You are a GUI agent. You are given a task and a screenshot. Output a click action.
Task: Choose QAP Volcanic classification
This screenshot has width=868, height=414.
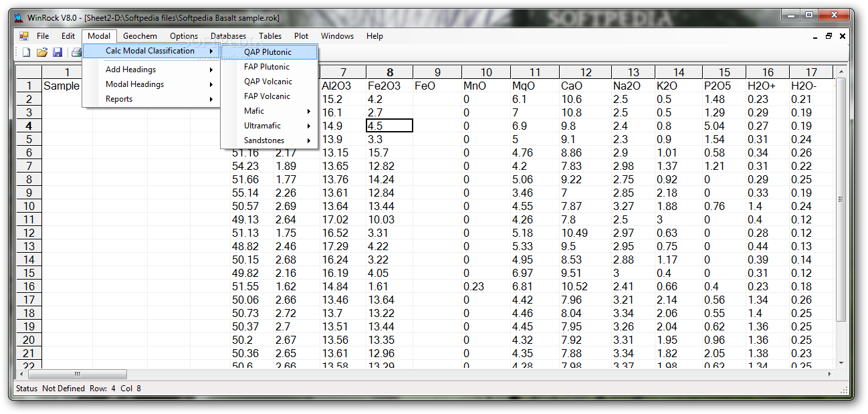pos(269,82)
